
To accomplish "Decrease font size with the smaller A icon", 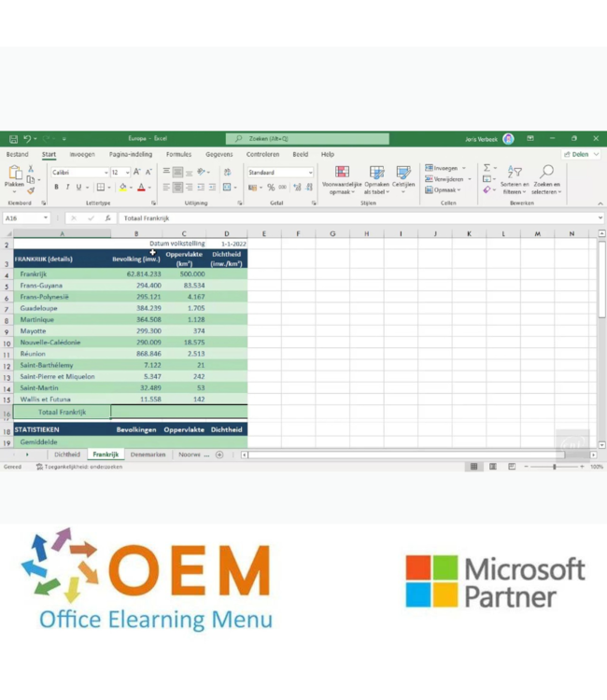I will (148, 172).
